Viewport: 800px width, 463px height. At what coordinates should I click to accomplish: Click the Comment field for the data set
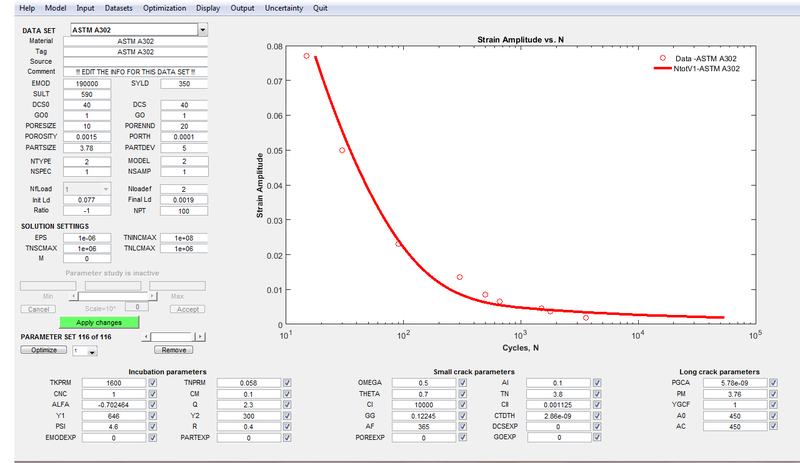click(x=135, y=72)
